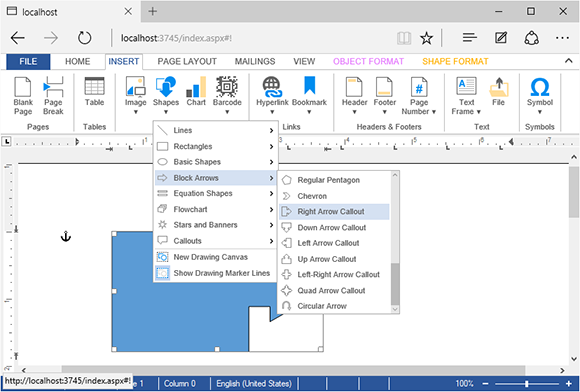Open browser reading view icon
This screenshot has width=580, height=392.
pos(404,38)
